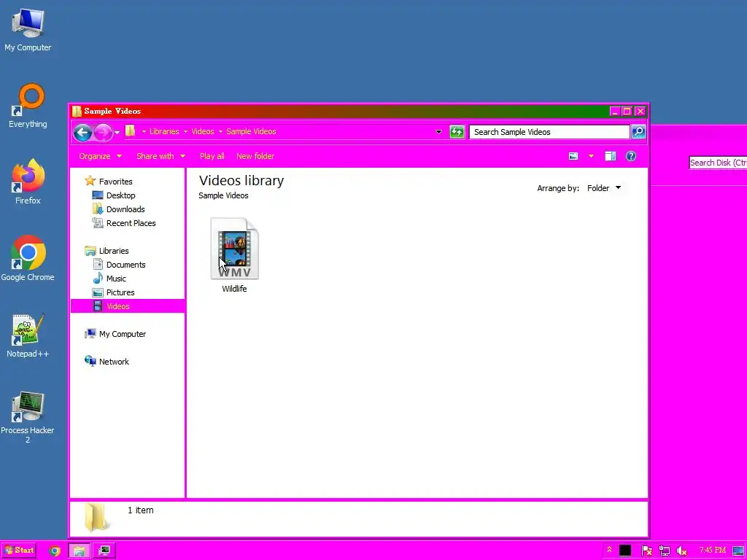Screen dimensions: 747x560
Task: Open the view options dropdown arrow
Action: [x=591, y=156]
